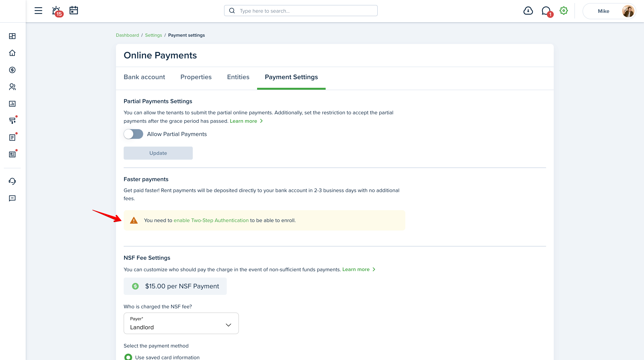Open the feedback message icon in sidebar
644x360 pixels.
(12, 198)
